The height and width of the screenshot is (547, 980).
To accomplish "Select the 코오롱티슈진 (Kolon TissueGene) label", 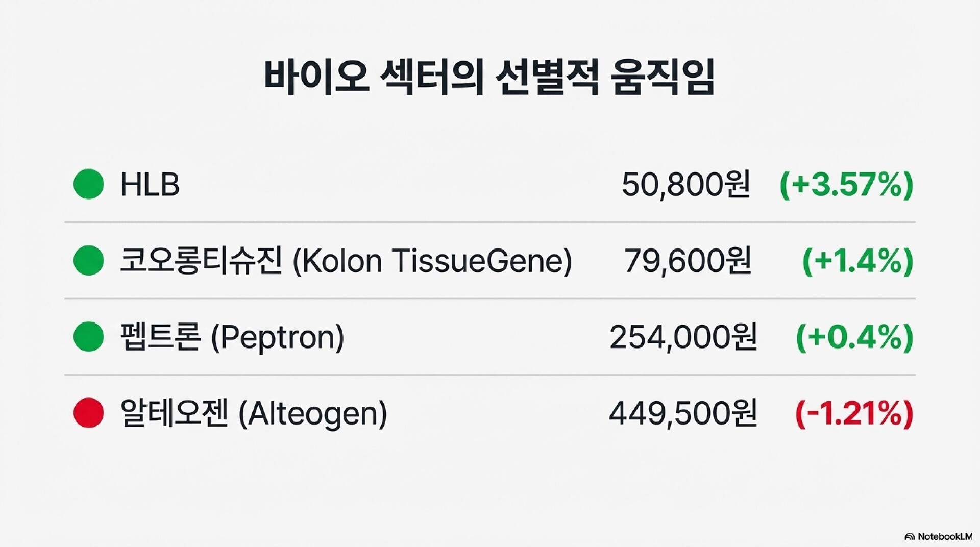I will [346, 261].
